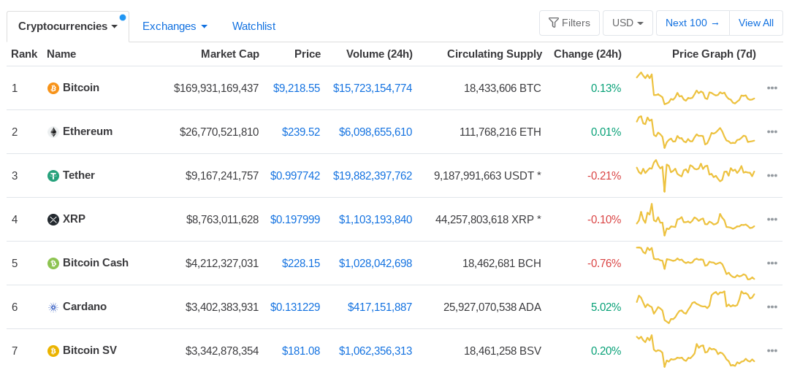Image resolution: width=800 pixels, height=370 pixels.
Task: Click Ethereum volume $6,098,655,610
Action: (376, 132)
